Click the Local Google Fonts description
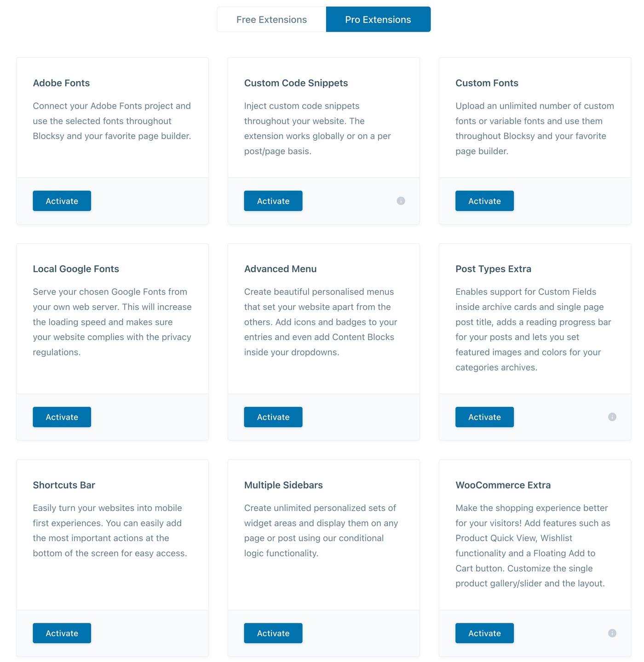 [112, 322]
